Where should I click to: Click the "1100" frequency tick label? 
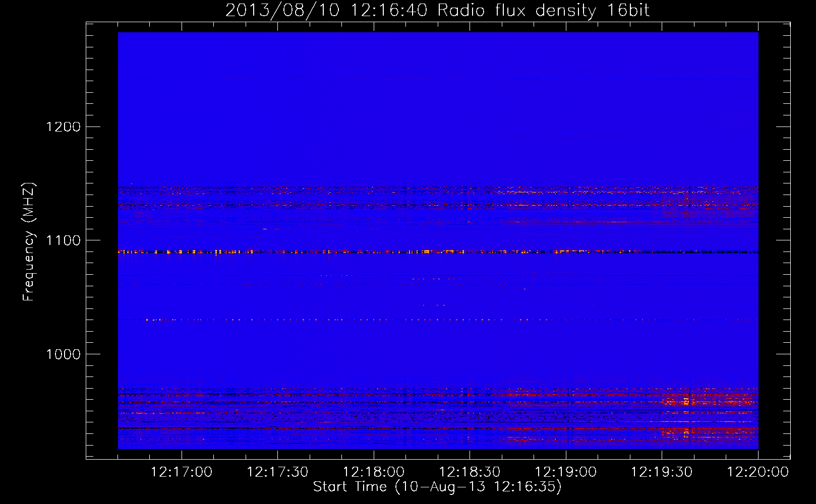(x=63, y=240)
